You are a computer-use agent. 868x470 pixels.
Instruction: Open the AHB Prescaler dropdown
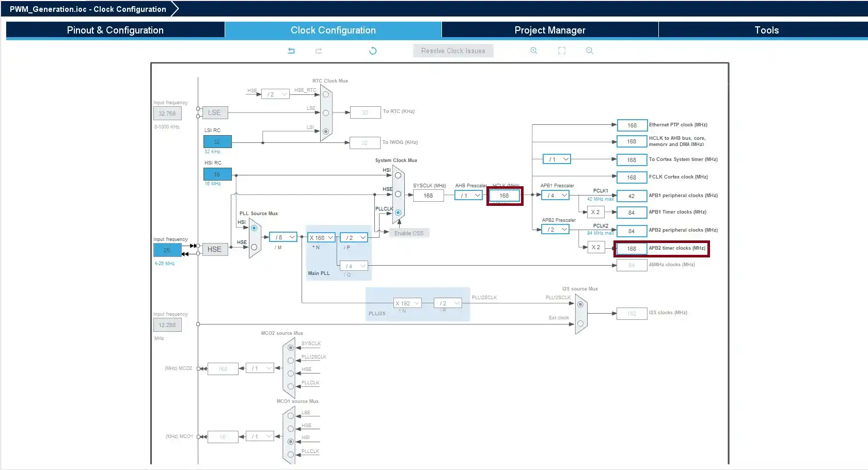[468, 196]
